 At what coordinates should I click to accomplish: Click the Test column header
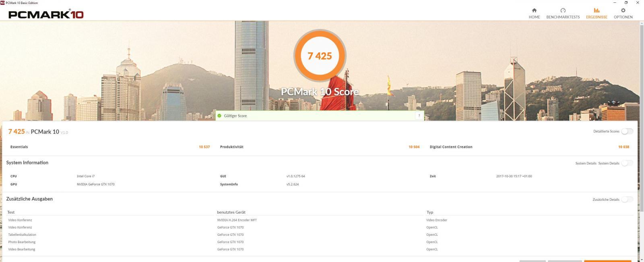[11, 212]
